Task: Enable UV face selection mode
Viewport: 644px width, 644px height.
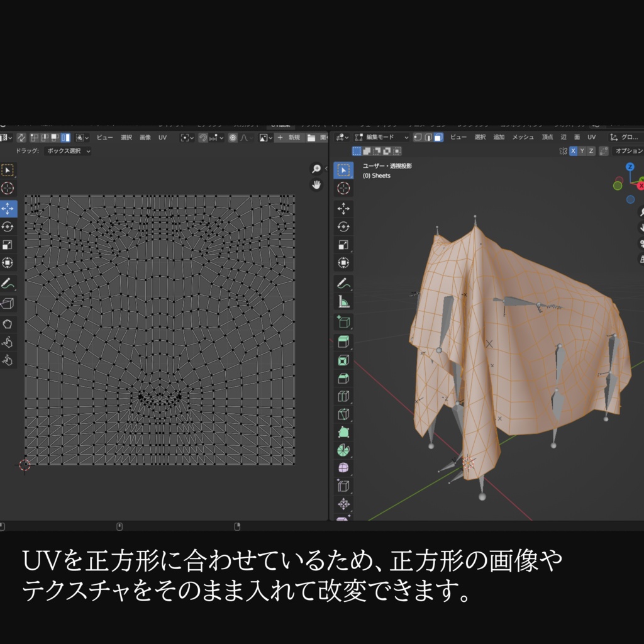Action: (x=55, y=138)
